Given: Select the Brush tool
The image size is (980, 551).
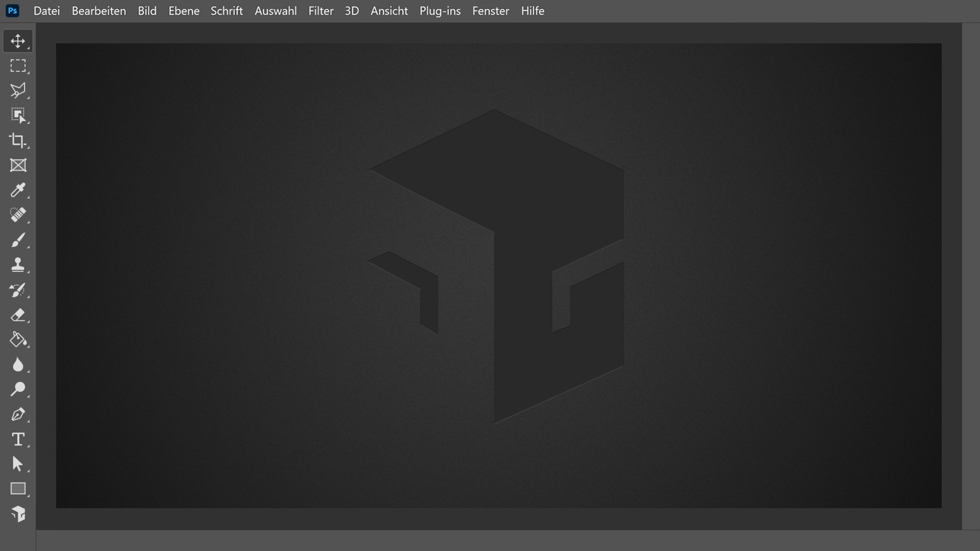Looking at the screenshot, I should [x=18, y=240].
